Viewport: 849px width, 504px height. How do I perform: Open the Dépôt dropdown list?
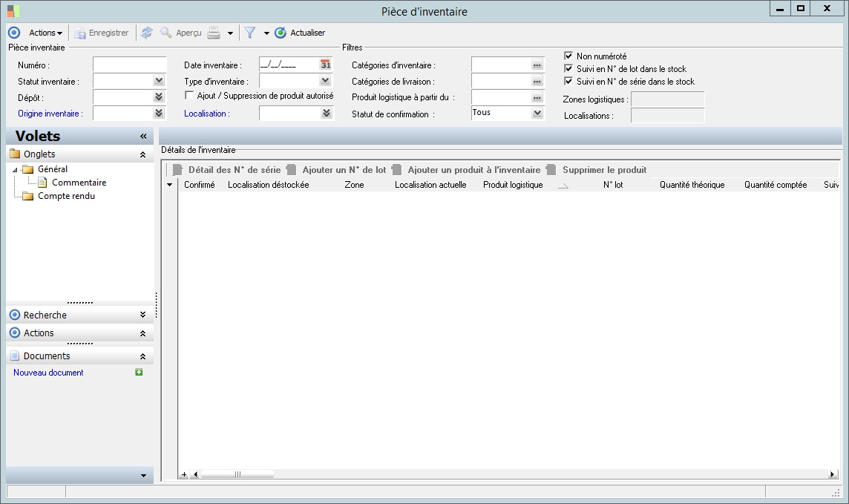(159, 97)
